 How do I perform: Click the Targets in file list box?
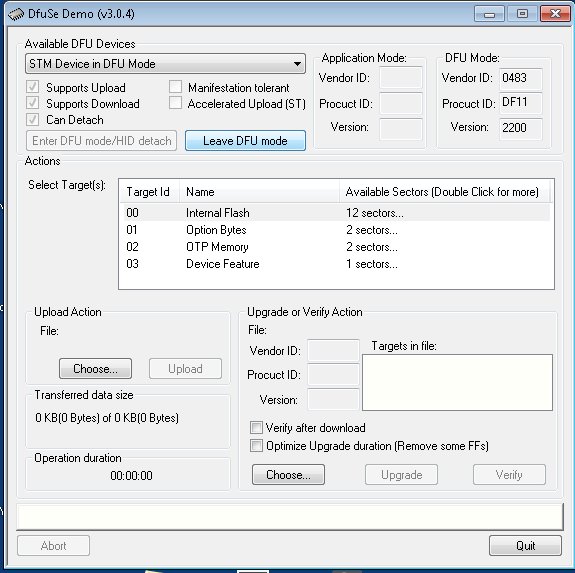(x=457, y=382)
